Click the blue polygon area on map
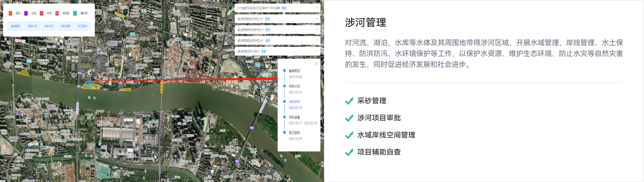This screenshot has width=644, height=182. tap(90, 84)
